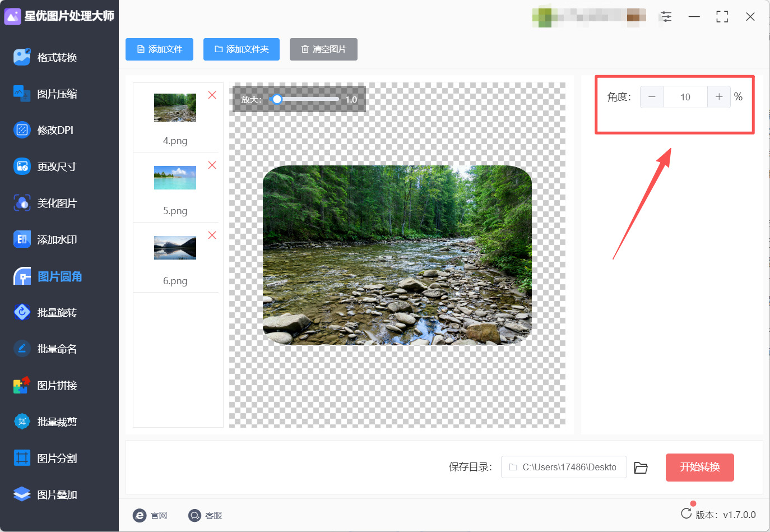The width and height of the screenshot is (770, 532).
Task: Click the 添加水印 sidebar icon
Action: pos(22,239)
